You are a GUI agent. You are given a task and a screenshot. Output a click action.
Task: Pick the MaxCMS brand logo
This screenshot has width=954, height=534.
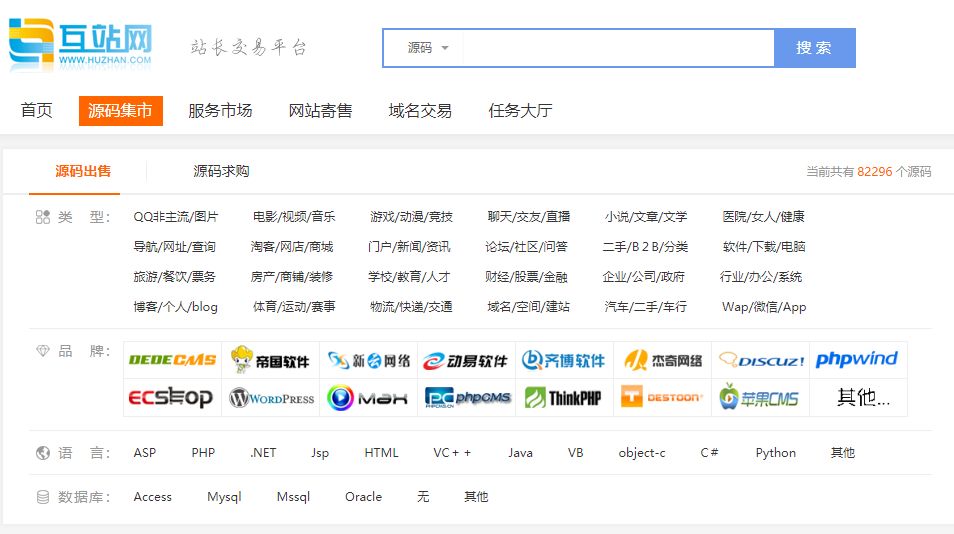(368, 398)
